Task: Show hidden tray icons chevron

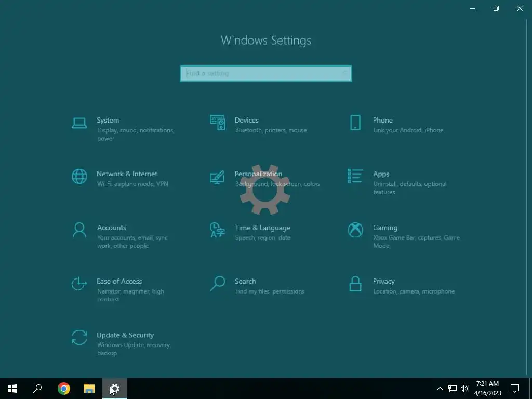Action: point(440,389)
